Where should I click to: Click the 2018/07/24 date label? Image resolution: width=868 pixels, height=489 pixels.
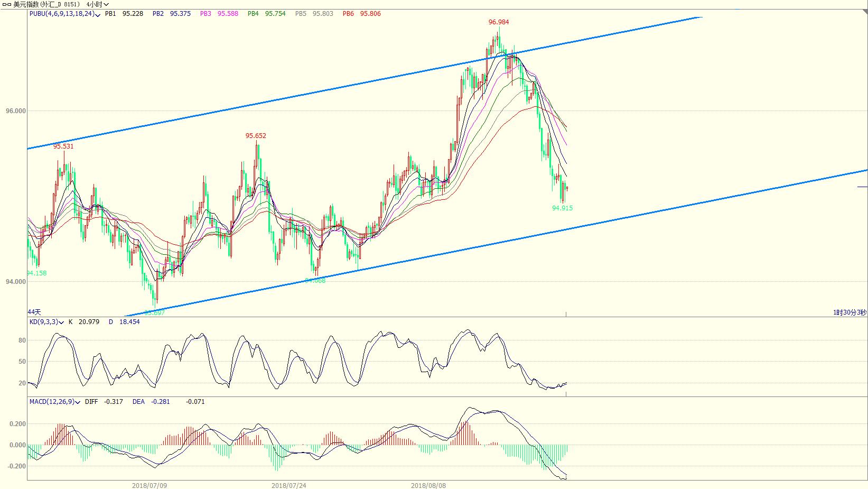pyautogui.click(x=289, y=485)
